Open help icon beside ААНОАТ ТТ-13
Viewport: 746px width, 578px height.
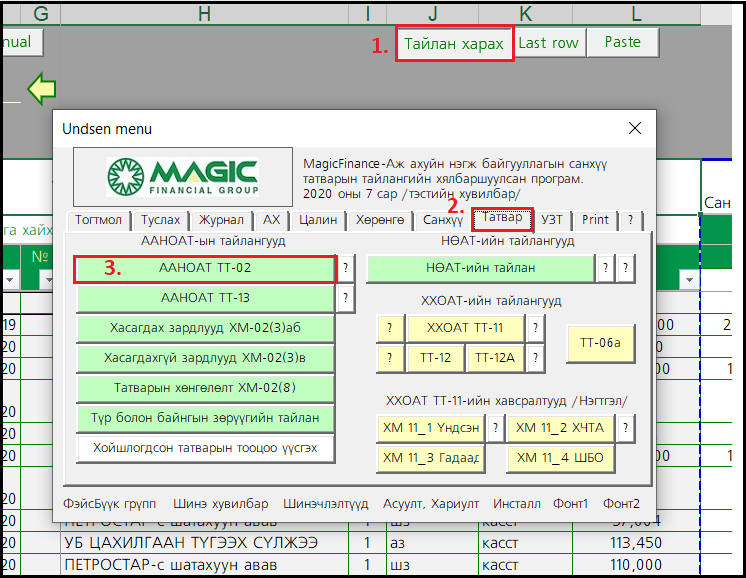346,298
